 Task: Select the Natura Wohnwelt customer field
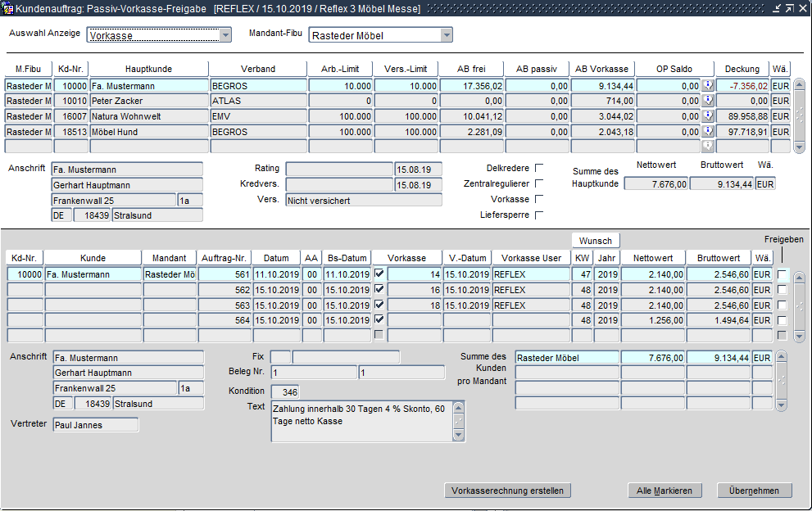[x=148, y=116]
